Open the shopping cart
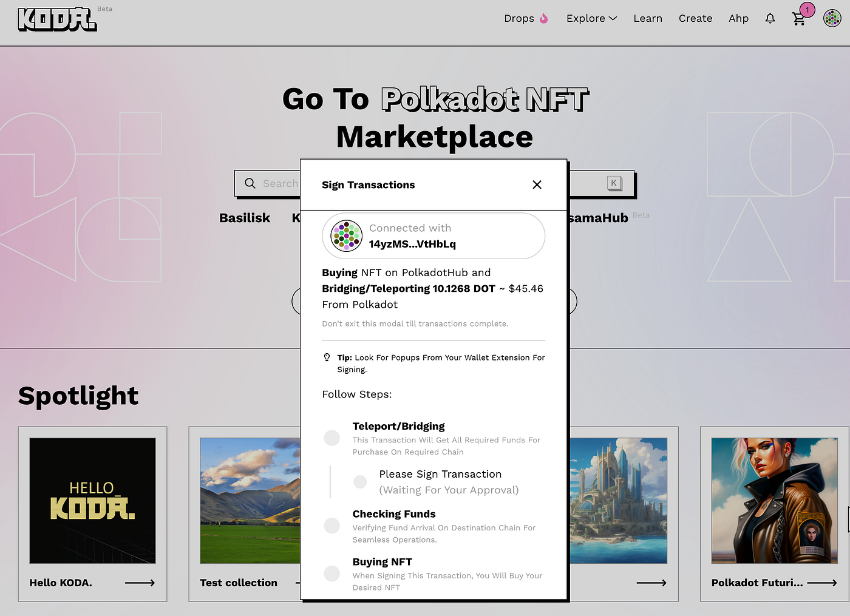Viewport: 850px width, 616px height. tap(799, 19)
